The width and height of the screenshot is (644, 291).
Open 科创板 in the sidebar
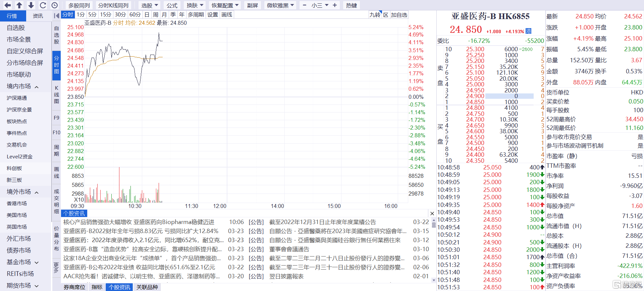(x=14, y=168)
